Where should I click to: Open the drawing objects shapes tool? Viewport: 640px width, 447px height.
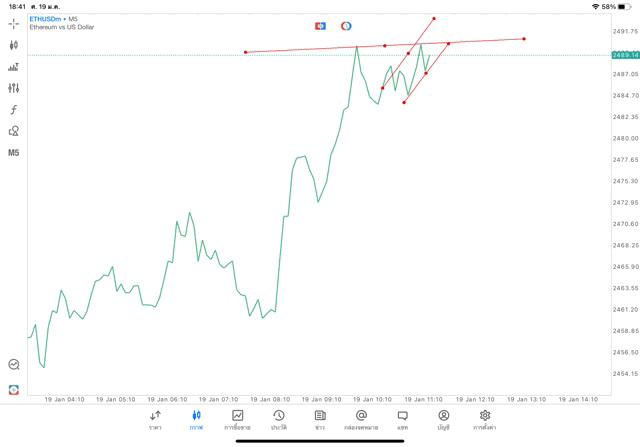(14, 131)
